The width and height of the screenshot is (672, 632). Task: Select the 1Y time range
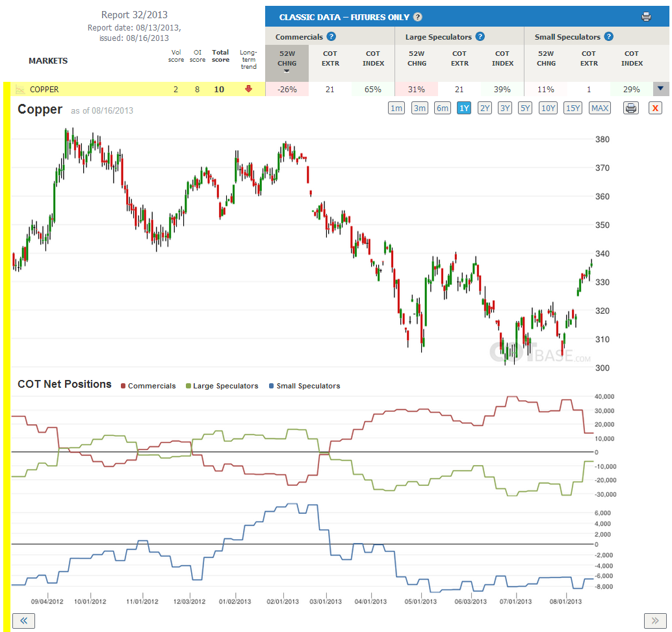tap(464, 108)
